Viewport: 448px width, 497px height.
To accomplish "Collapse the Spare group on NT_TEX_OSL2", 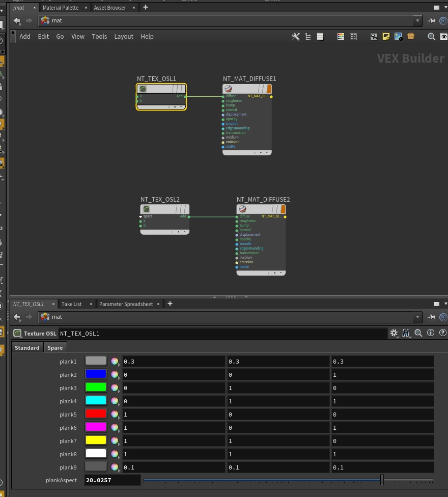I will click(x=141, y=216).
